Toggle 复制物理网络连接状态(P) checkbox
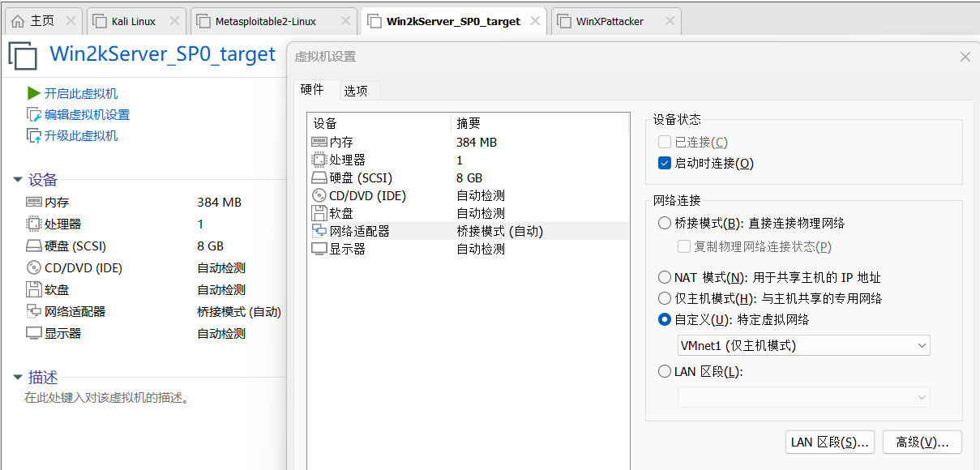 pos(684,246)
